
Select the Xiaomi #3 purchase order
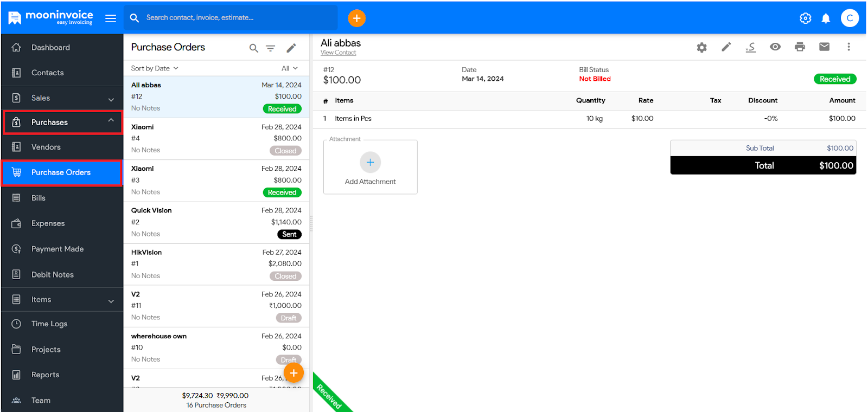216,181
